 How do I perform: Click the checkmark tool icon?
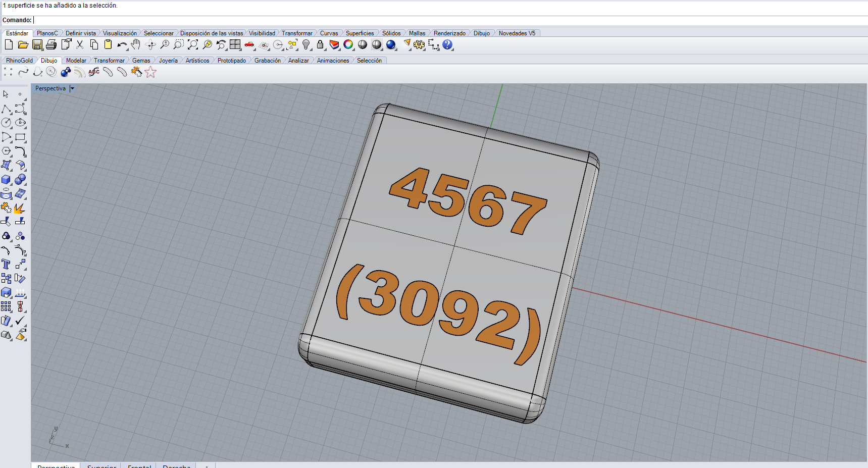pyautogui.click(x=20, y=321)
